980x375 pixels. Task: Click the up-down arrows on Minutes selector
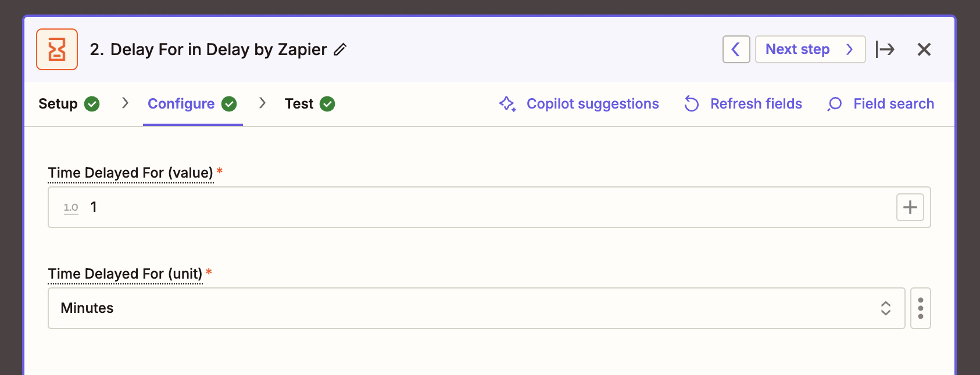tap(885, 308)
